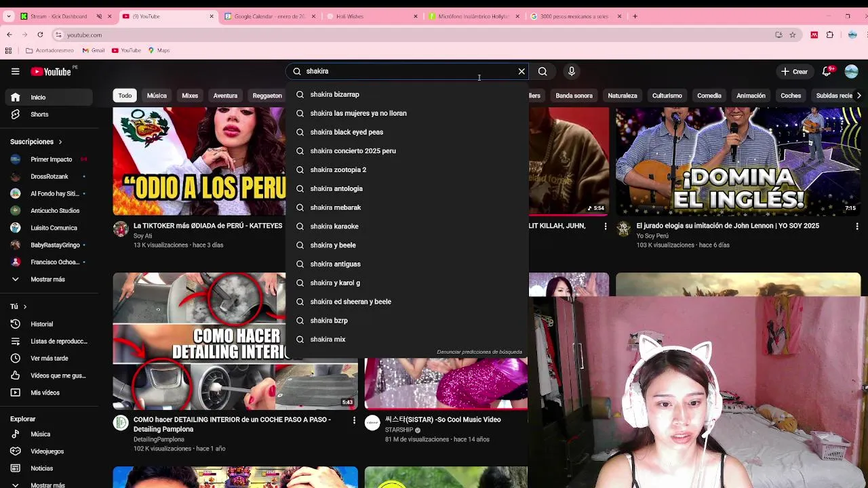The height and width of the screenshot is (488, 868).
Task: Choose suggestion shakira antologia
Action: point(407,188)
